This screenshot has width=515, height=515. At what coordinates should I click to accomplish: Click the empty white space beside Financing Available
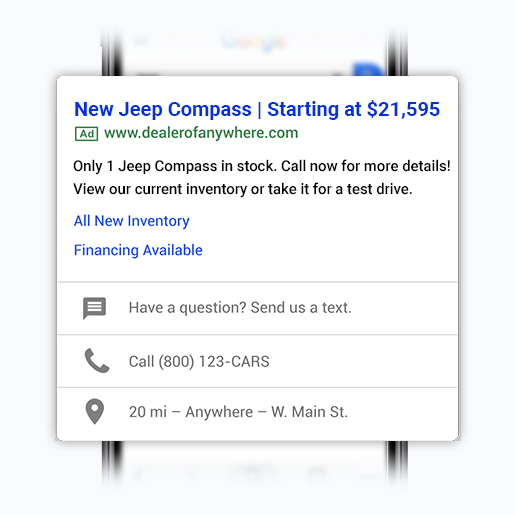[328, 250]
